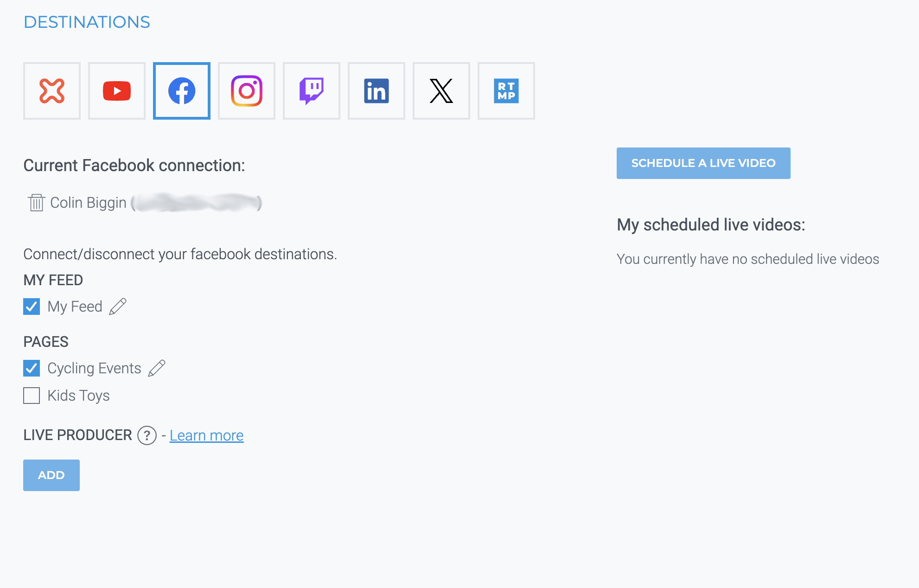Select the RTMP destination
Screen dimensions: 919x588
click(506, 91)
